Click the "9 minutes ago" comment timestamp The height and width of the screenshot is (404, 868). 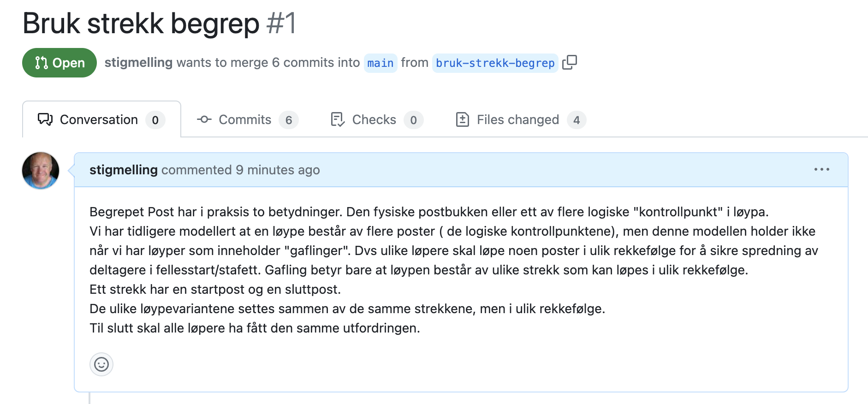[278, 170]
